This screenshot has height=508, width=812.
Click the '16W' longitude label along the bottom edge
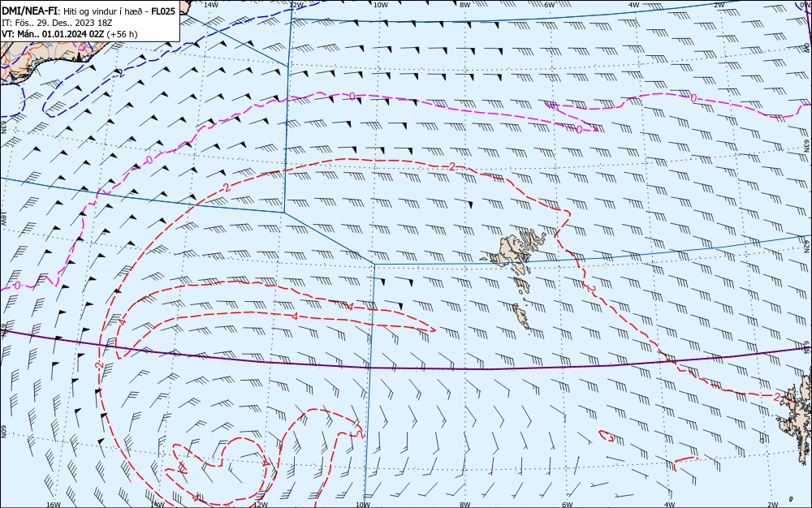click(54, 505)
